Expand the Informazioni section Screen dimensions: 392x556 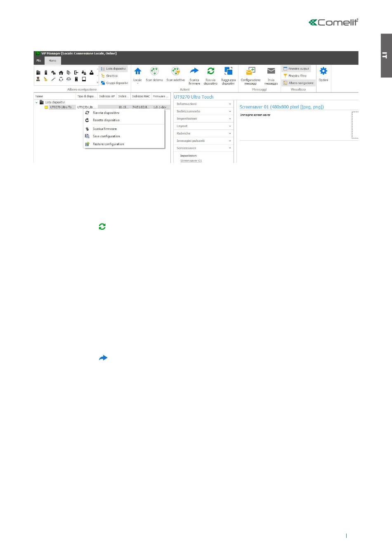pos(203,104)
